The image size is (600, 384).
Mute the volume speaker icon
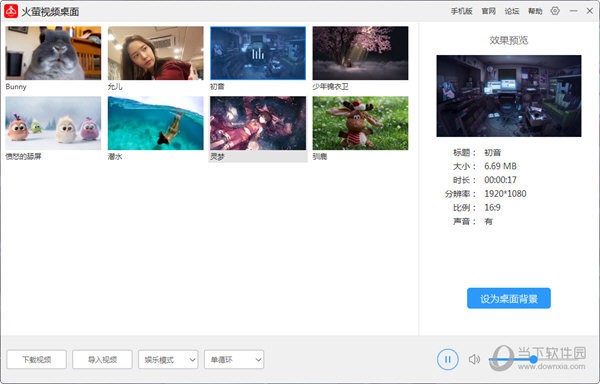474,359
